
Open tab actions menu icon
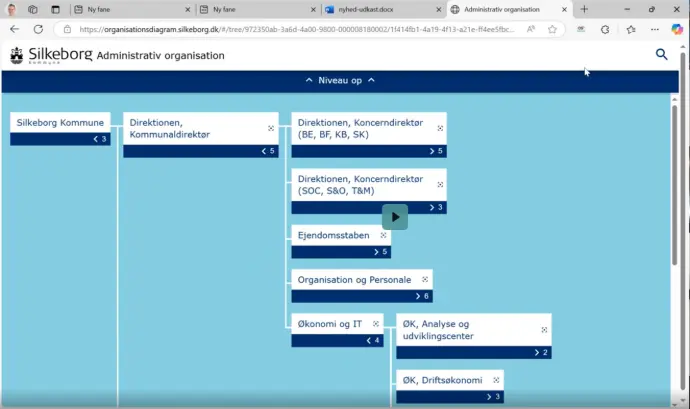(x=55, y=9)
